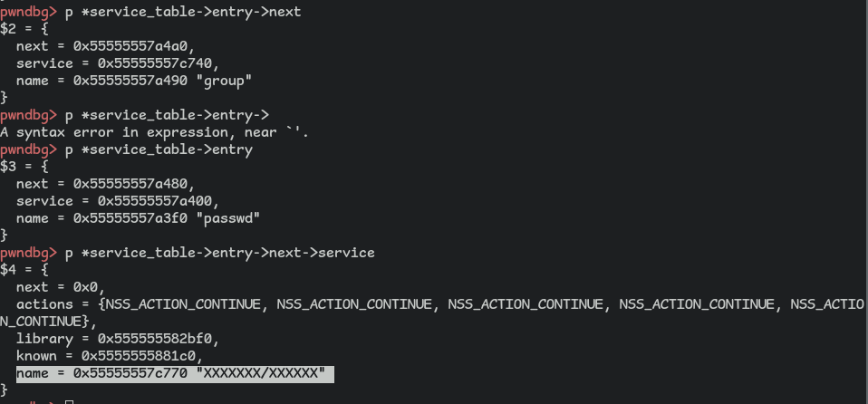This screenshot has height=404, width=868.
Task: Click the first NSS_ACTION_CONTINUE in actions
Action: pyautogui.click(x=183, y=304)
